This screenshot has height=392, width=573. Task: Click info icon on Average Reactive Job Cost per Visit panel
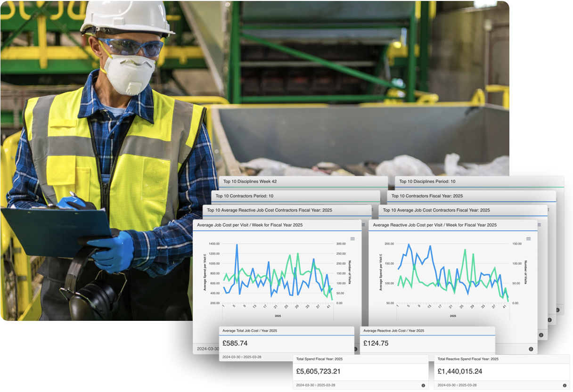click(x=531, y=349)
